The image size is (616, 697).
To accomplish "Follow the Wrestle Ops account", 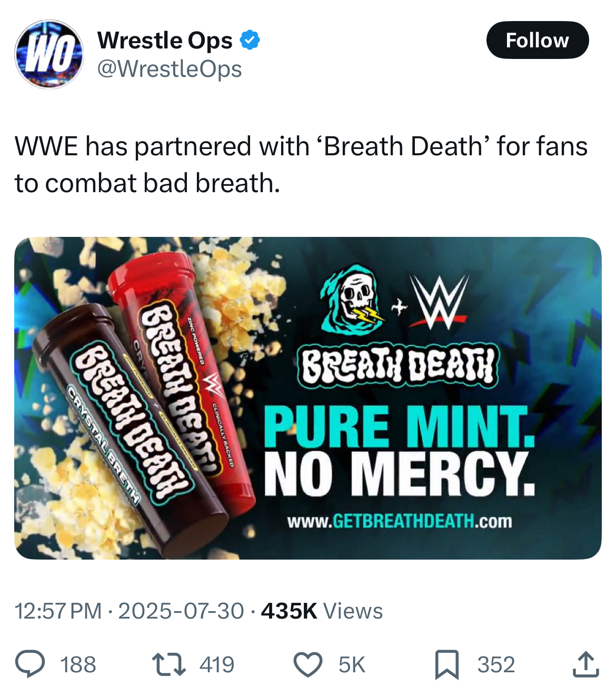I will pos(538,40).
